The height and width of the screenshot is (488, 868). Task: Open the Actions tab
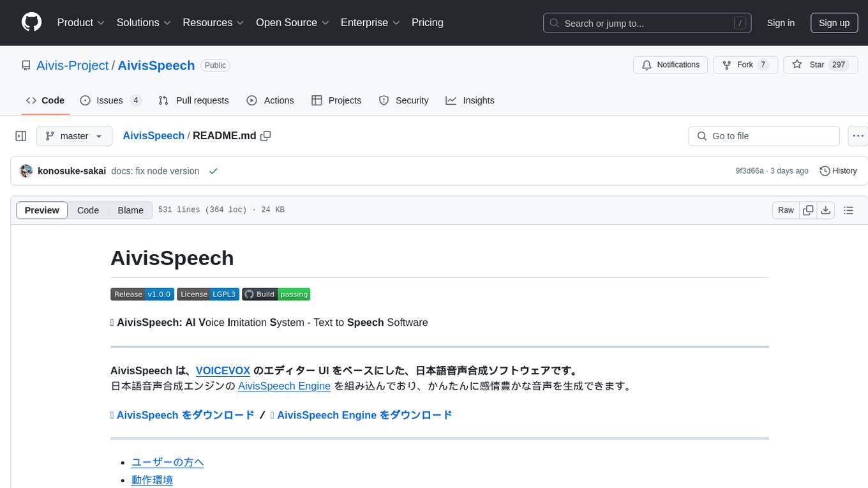(270, 100)
